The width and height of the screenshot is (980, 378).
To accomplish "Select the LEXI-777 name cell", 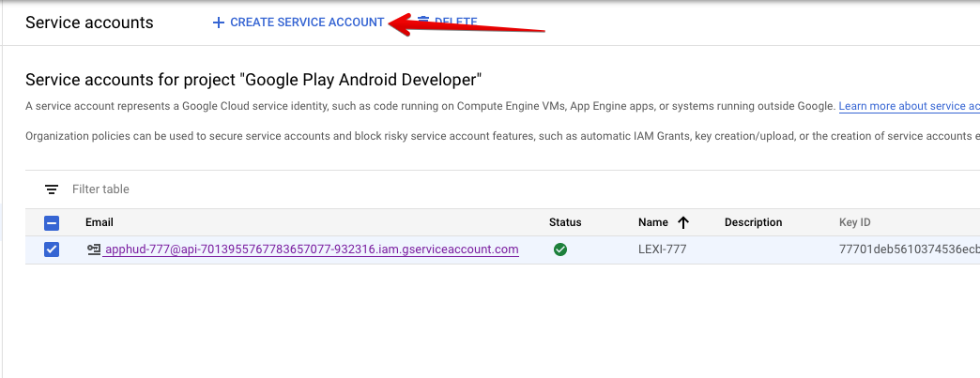I will click(663, 249).
